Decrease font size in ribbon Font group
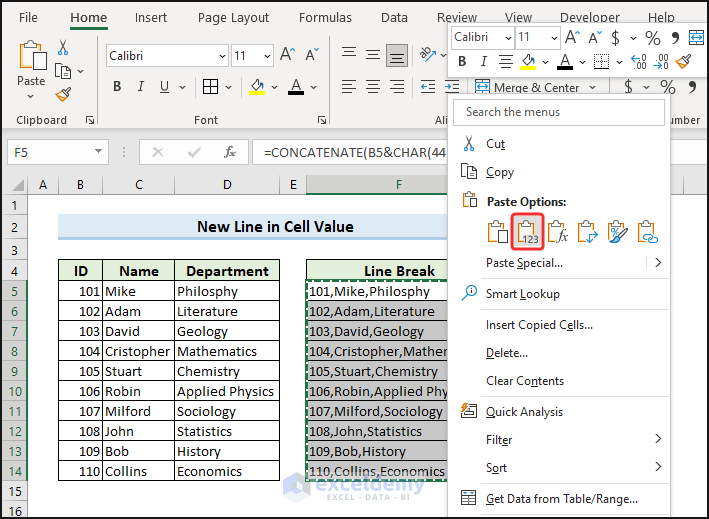 312,55
